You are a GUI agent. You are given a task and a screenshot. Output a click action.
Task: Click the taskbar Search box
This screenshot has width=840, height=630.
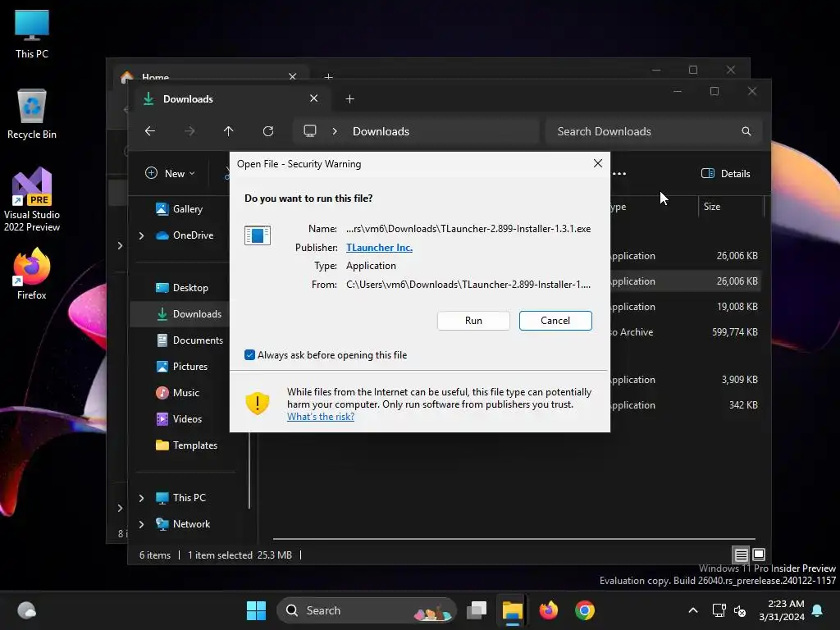[x=367, y=610]
